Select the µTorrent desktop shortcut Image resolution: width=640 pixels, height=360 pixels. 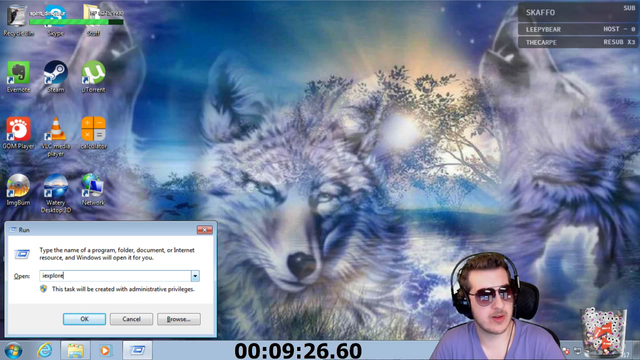[x=93, y=77]
